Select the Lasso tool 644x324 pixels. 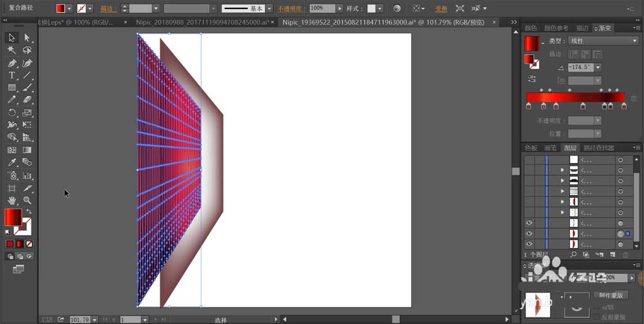[27, 50]
